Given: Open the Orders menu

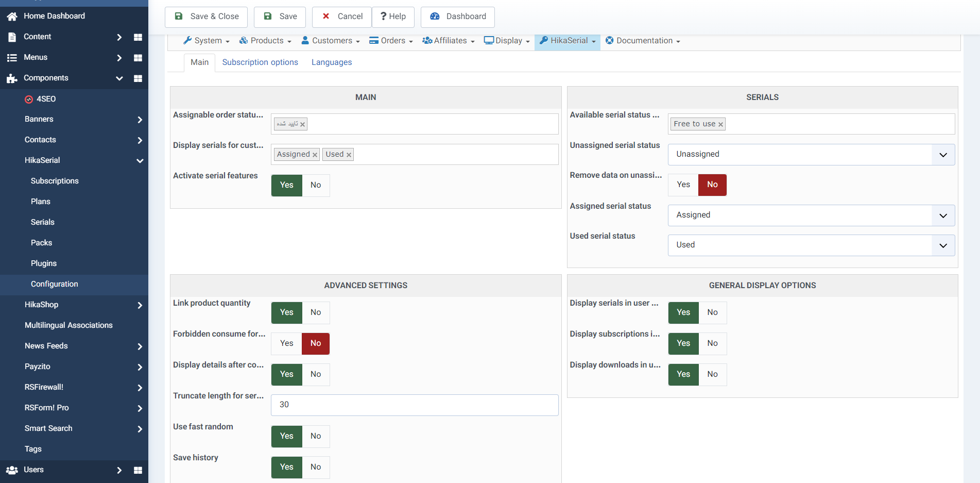Looking at the screenshot, I should [x=391, y=41].
